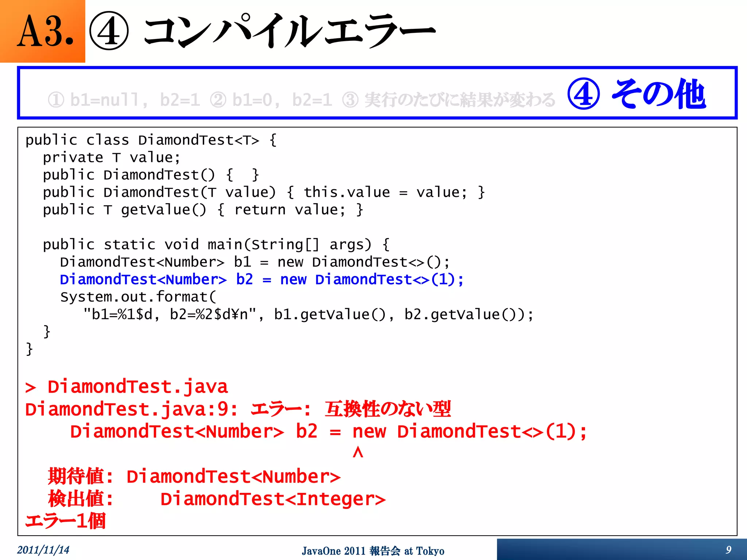Click line "public T getValue()"

click(x=203, y=210)
